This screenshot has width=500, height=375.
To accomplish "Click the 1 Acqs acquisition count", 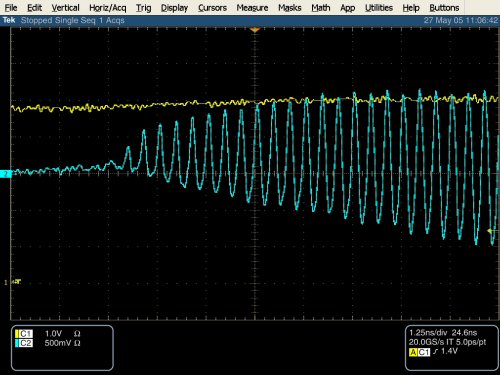I will click(112, 20).
